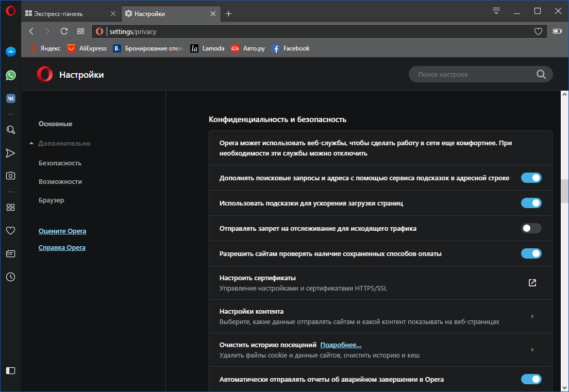Click the scrollbar up arrow

(565, 94)
